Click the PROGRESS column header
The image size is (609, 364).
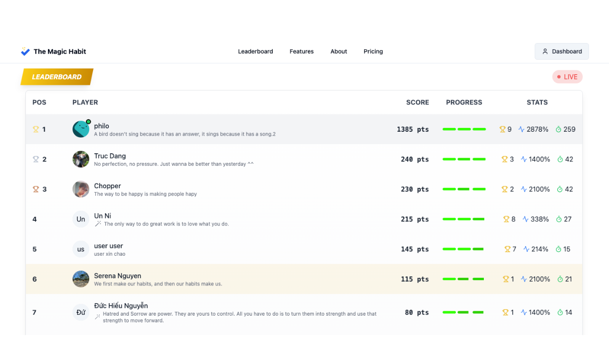[x=464, y=102]
